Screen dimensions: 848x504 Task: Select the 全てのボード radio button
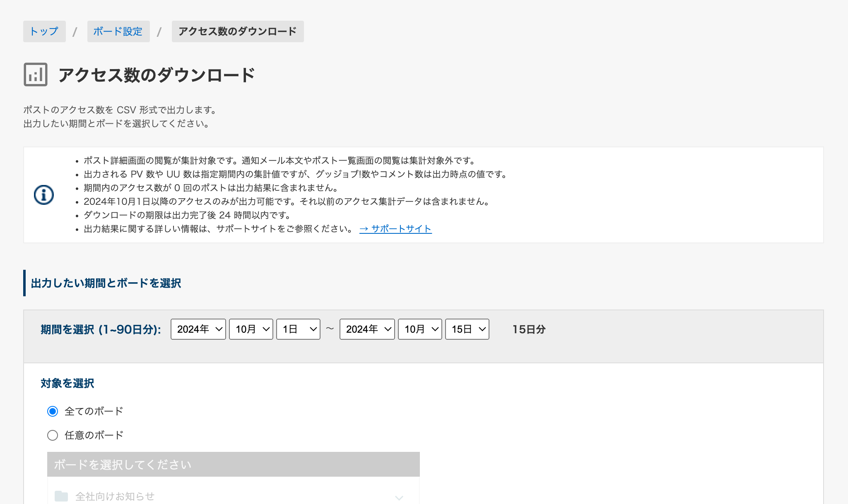coord(53,411)
